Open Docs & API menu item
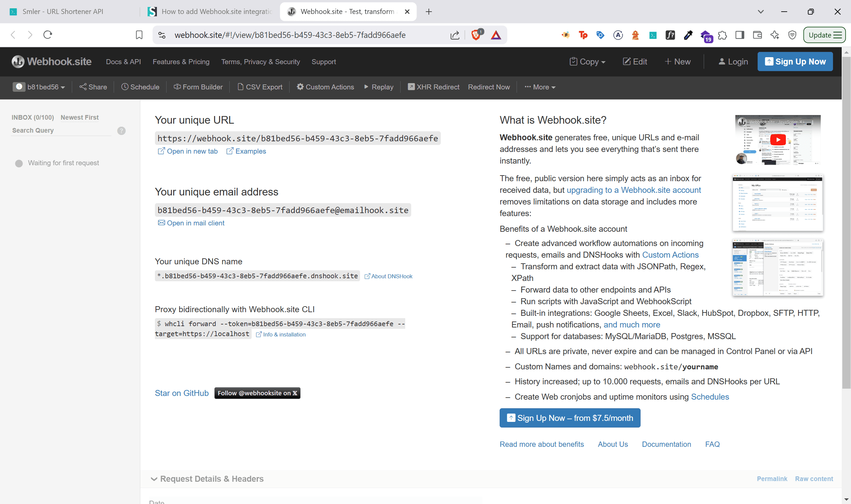Viewport: 851px width, 504px height. pos(123,62)
